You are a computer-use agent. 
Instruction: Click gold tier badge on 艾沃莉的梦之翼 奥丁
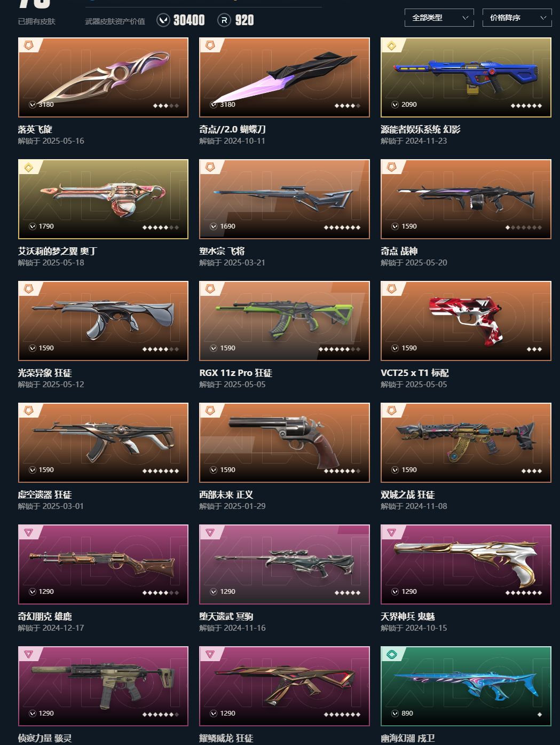coord(29,168)
